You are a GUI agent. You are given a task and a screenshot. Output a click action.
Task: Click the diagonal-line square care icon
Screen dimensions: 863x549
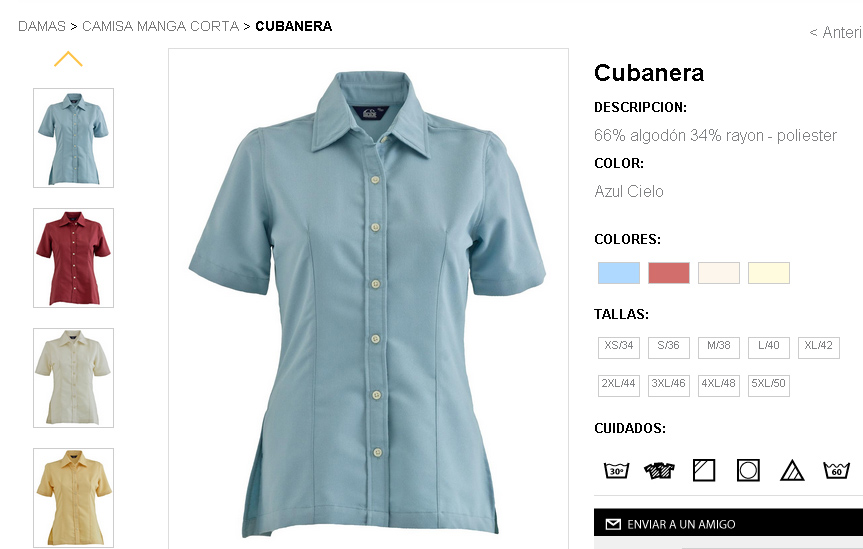703,470
